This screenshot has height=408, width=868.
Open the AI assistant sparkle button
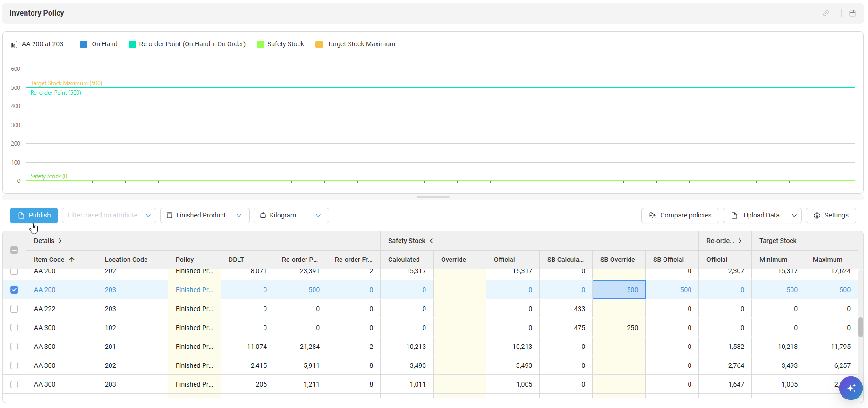[x=851, y=388]
